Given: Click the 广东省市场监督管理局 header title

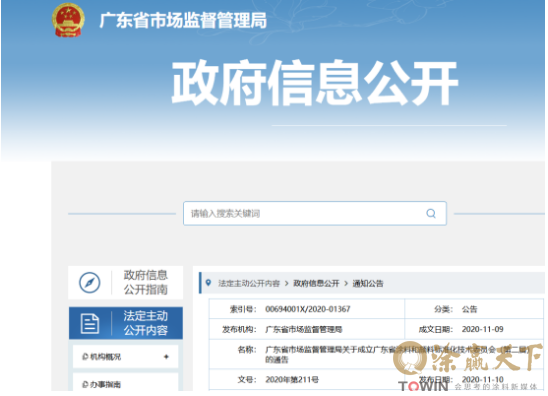Looking at the screenshot, I should 183,20.
